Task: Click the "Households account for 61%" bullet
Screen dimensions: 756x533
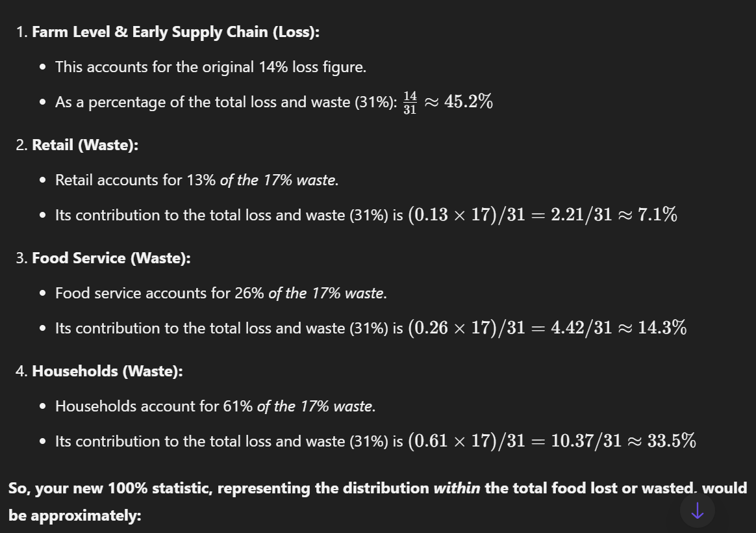Action: coord(215,406)
